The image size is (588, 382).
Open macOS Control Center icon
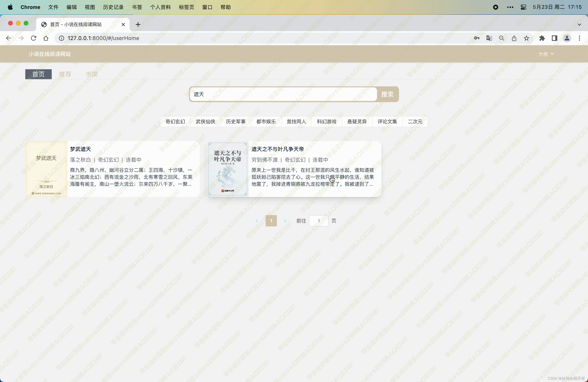[523, 7]
